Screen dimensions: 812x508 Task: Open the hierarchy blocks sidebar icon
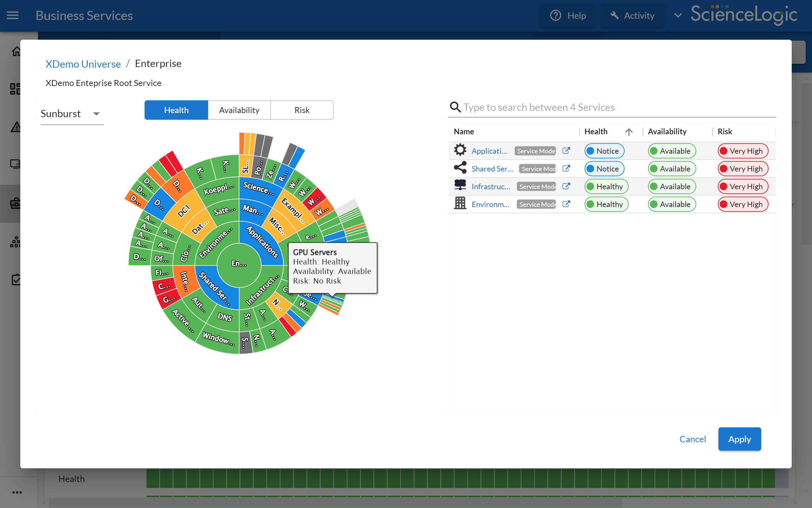pyautogui.click(x=15, y=242)
